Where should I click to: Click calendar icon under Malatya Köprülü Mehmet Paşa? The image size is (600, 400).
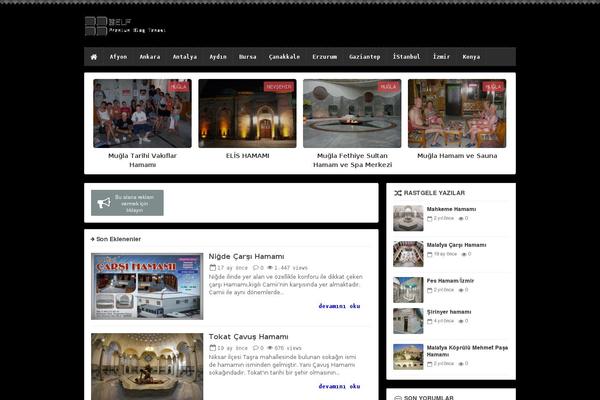(x=430, y=364)
